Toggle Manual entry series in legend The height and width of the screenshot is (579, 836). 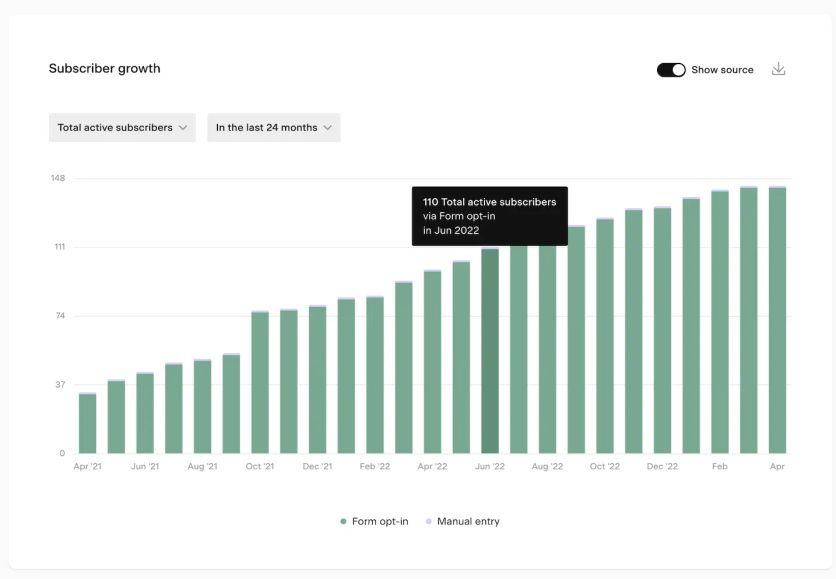pos(462,521)
